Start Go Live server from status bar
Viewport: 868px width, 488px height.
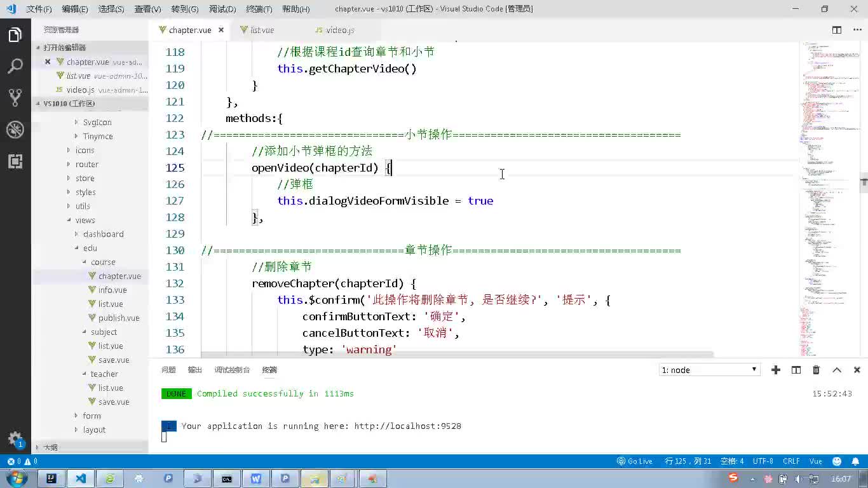[x=635, y=461]
